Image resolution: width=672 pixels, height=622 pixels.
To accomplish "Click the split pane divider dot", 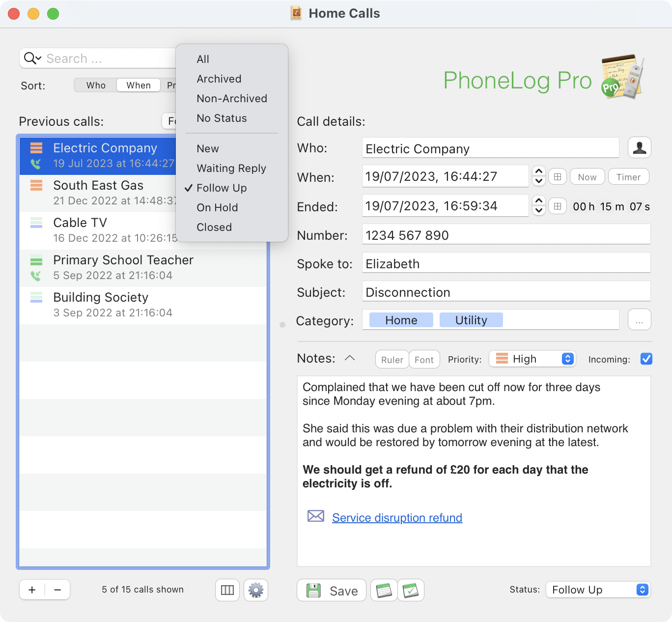I will (x=282, y=325).
